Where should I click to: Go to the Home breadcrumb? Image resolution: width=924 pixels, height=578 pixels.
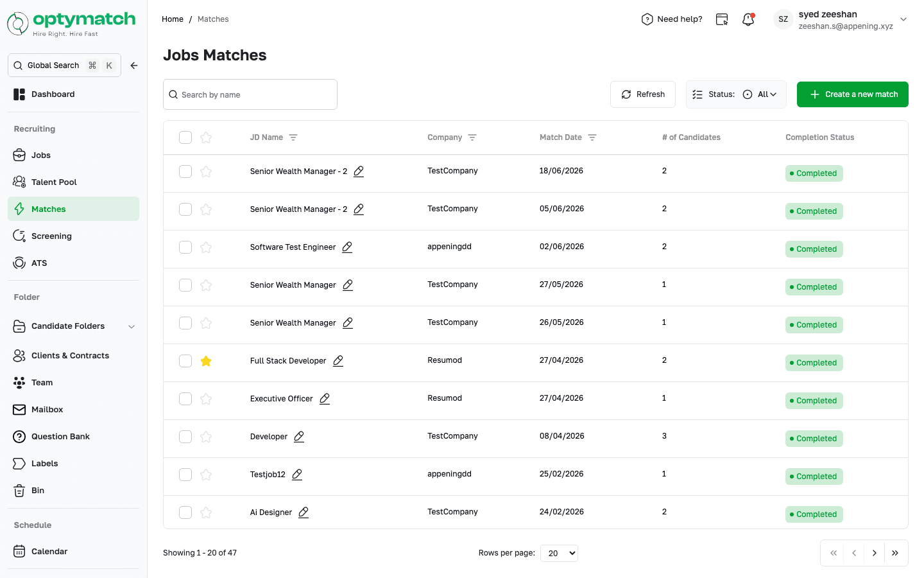(x=173, y=19)
